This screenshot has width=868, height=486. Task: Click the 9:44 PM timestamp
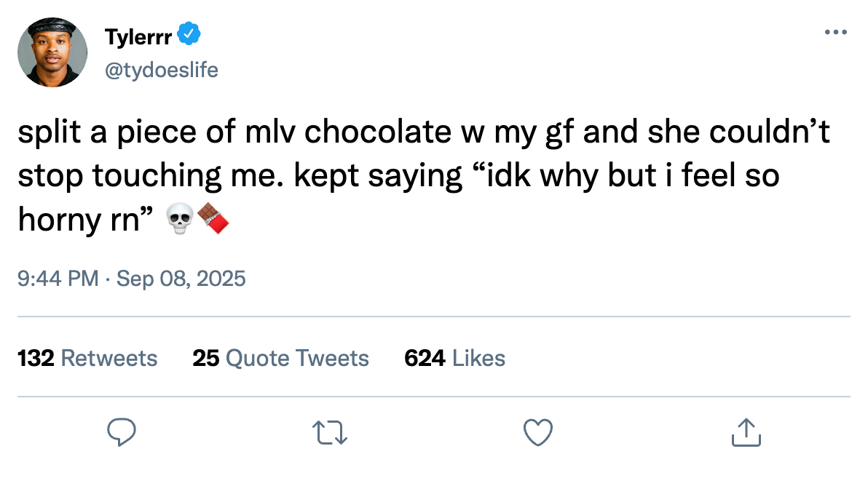click(x=58, y=278)
